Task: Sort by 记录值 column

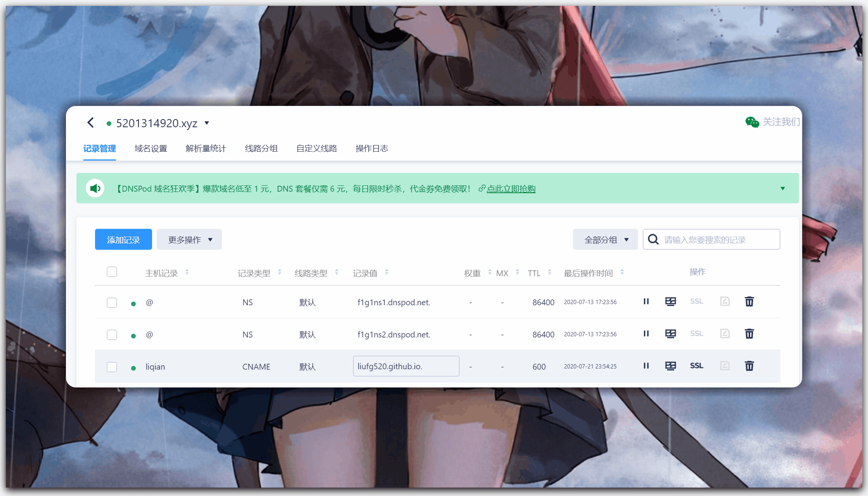Action: (x=387, y=272)
